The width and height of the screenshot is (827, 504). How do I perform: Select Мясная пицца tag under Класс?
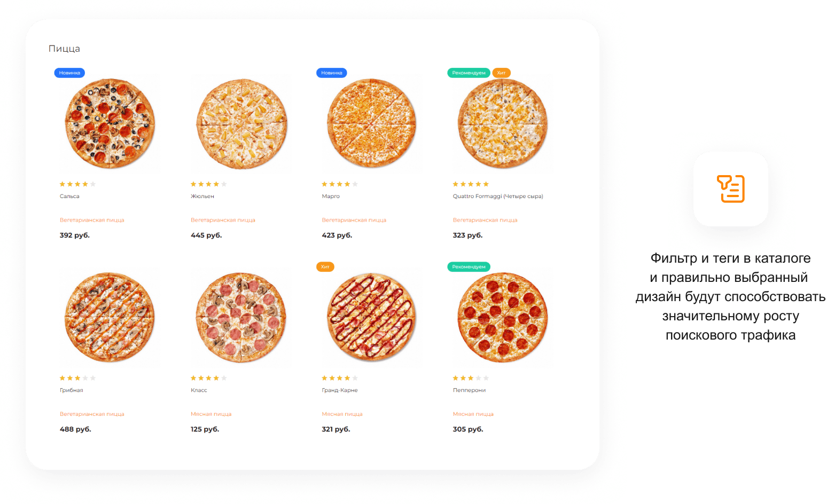point(211,414)
